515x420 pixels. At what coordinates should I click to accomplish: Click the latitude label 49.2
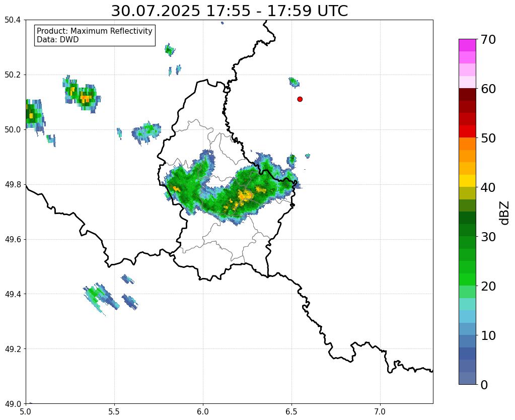pyautogui.click(x=13, y=348)
